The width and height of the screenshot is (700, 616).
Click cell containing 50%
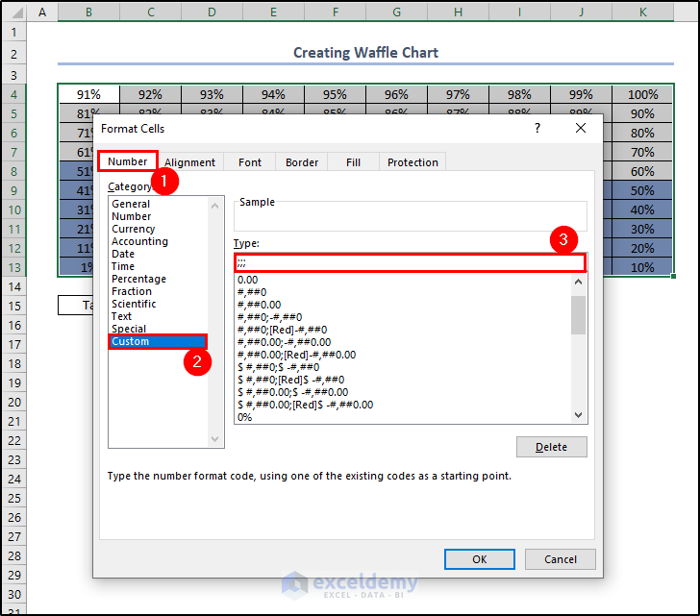point(643,191)
